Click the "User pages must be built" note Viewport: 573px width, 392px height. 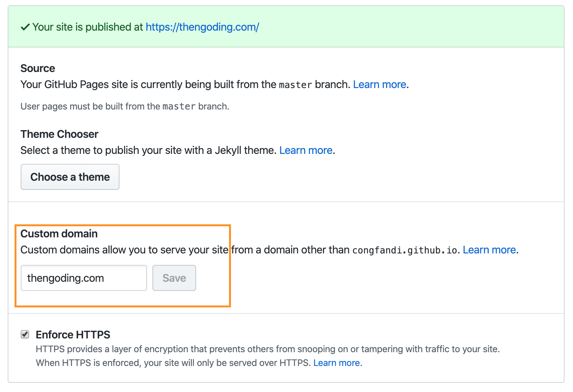coord(125,106)
